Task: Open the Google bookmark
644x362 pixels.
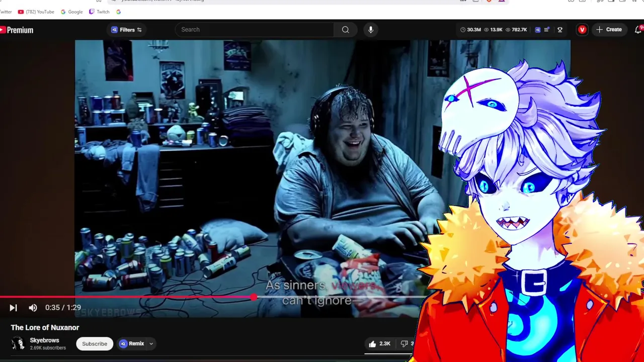Action: pos(71,12)
